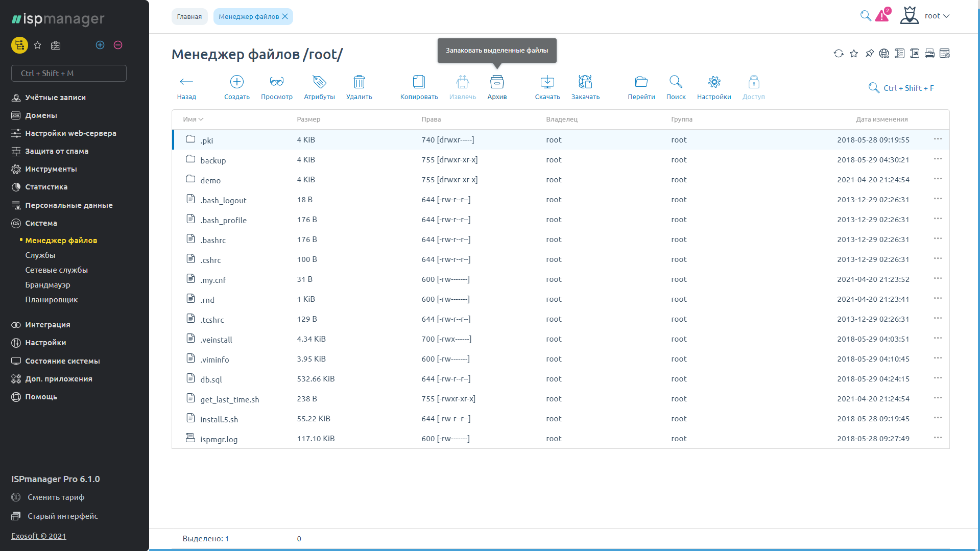Sort by Имя column header
This screenshot has height=551, width=980.
pos(193,119)
